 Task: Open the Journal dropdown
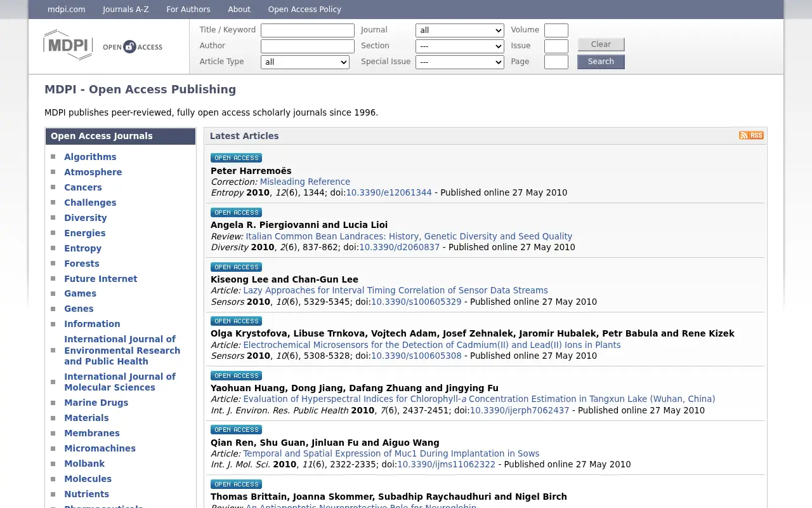coord(459,30)
